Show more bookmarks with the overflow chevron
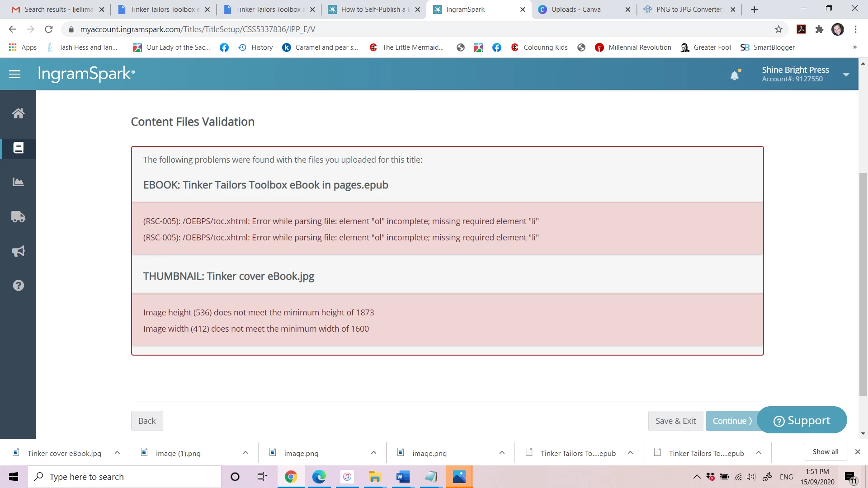Screen dimensions: 868x488 coord(854,47)
